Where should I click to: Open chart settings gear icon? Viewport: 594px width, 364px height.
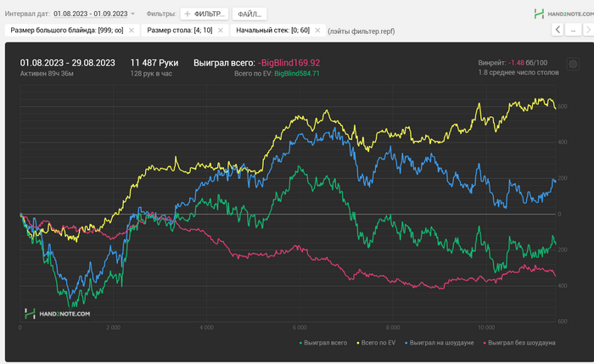click(573, 64)
